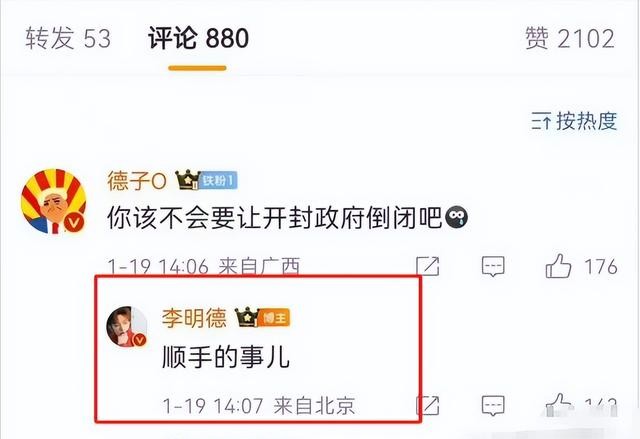Open 李明德's profile avatar
This screenshot has height=439, width=640.
(x=127, y=327)
